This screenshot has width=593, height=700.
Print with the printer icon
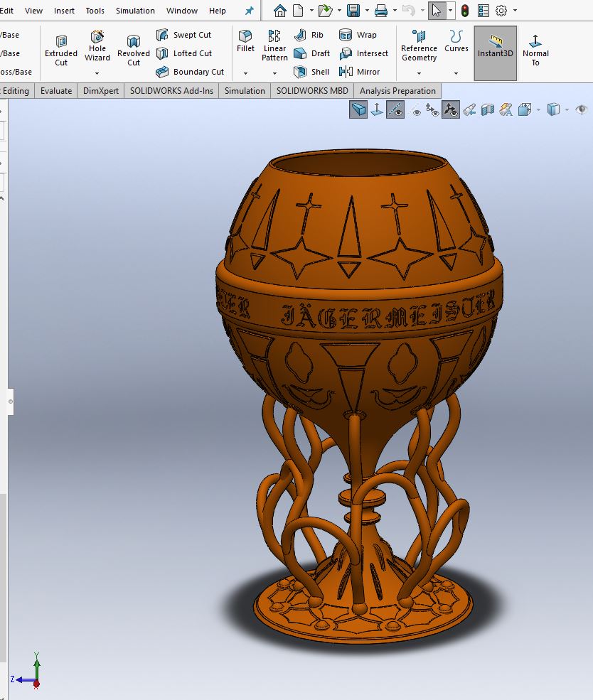point(381,10)
